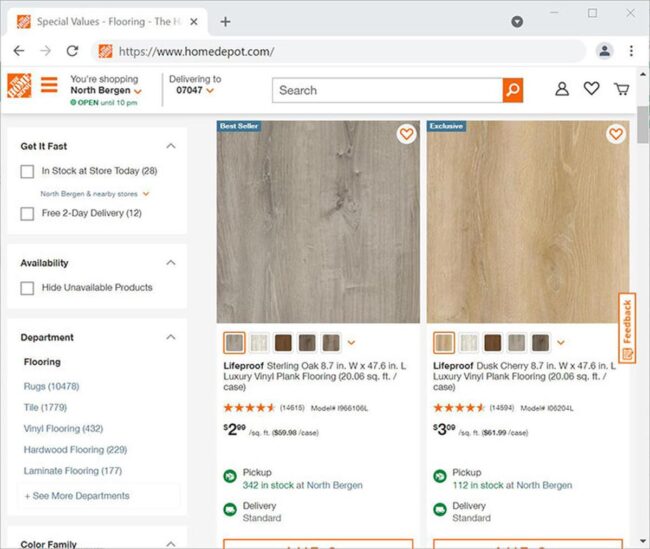
Task: Enable Free 2-Day Delivery filter
Action: pyautogui.click(x=27, y=214)
